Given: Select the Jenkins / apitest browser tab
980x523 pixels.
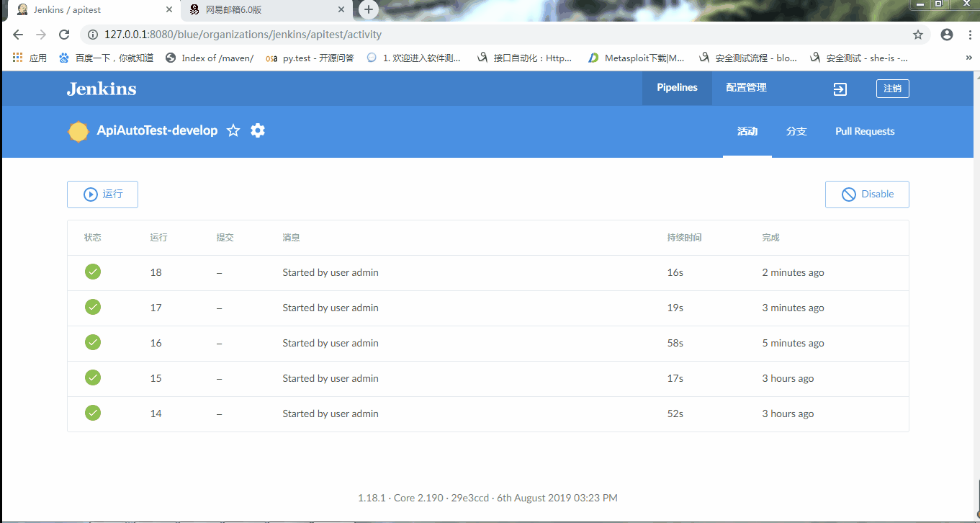Looking at the screenshot, I should tap(94, 10).
